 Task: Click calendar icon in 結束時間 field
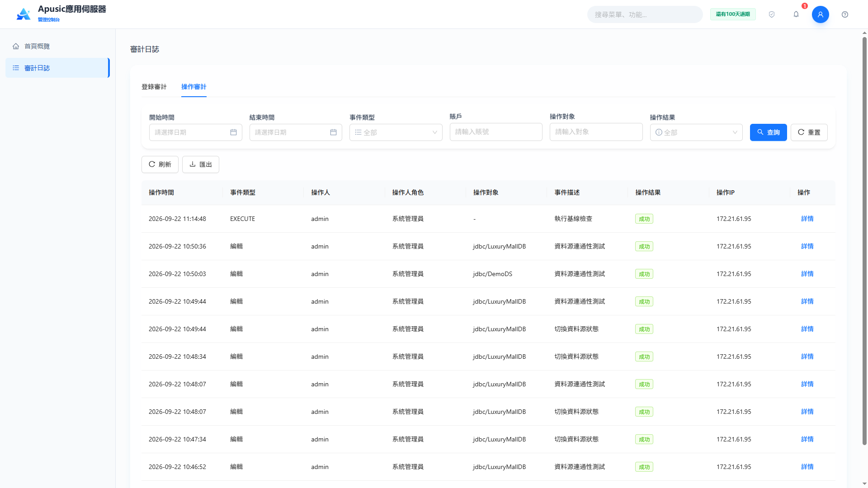coord(333,132)
